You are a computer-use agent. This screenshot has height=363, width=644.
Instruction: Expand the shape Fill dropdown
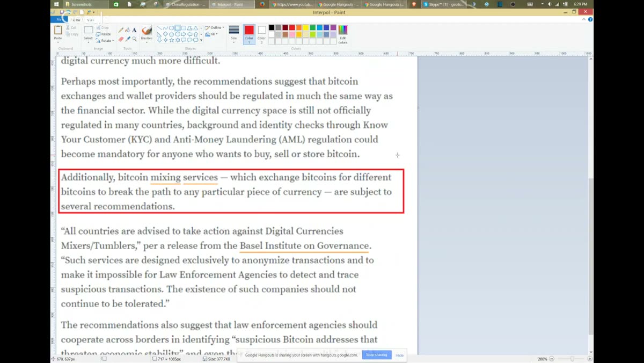pos(213,34)
